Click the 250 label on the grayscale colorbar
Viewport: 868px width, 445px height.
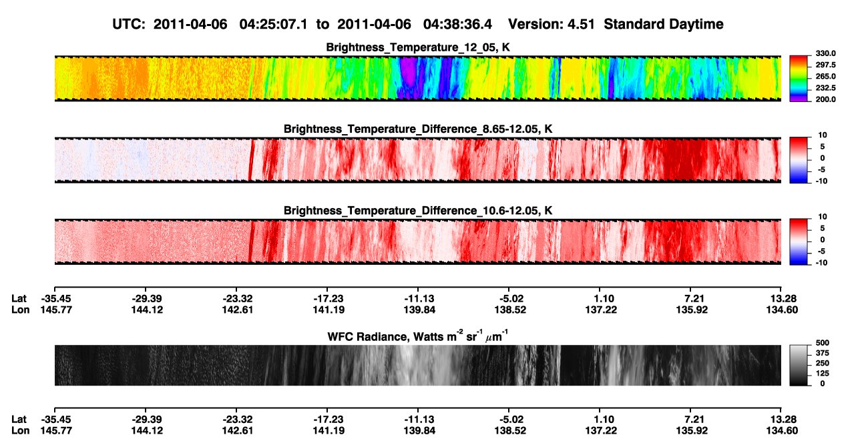pos(822,363)
